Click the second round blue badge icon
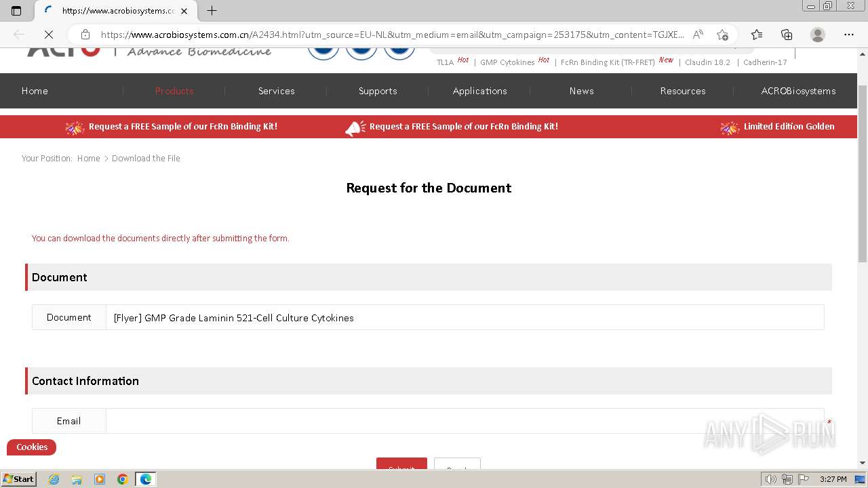 (x=361, y=54)
